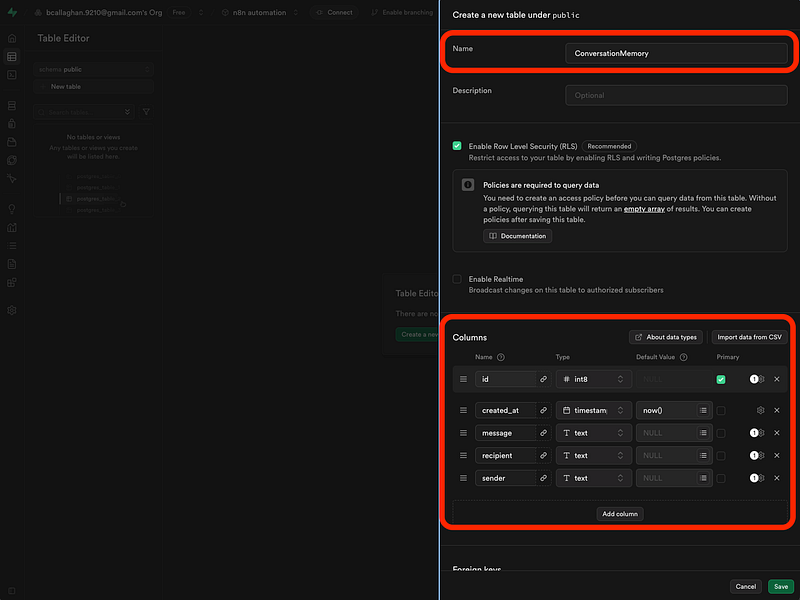Click the help icon next to Default Value header

(684, 357)
